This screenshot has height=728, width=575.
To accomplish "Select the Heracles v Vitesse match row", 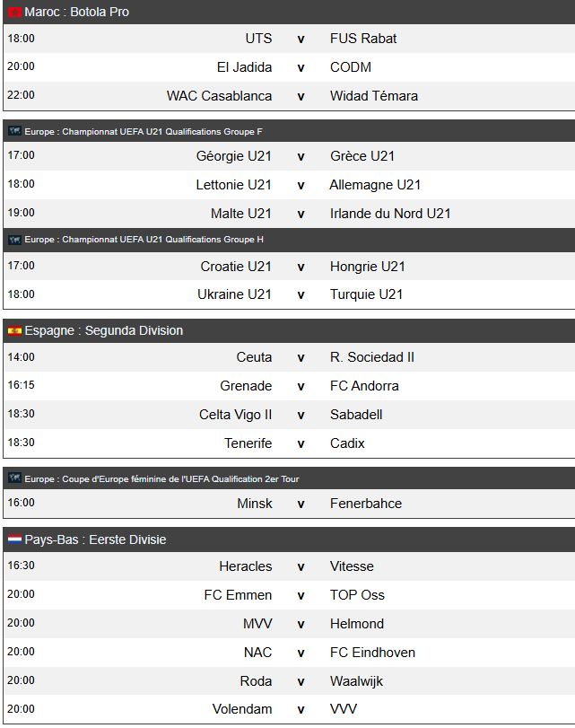I will pyautogui.click(x=289, y=566).
